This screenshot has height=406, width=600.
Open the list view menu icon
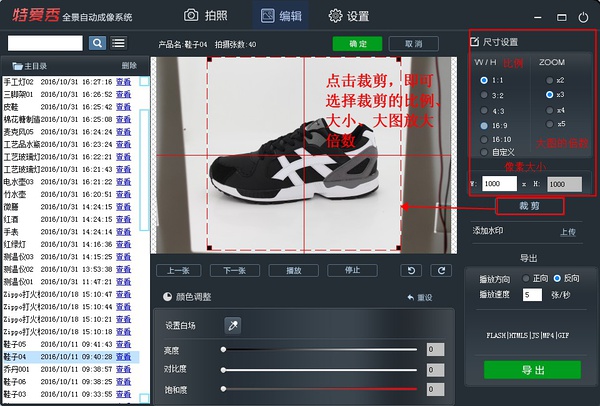click(x=119, y=43)
